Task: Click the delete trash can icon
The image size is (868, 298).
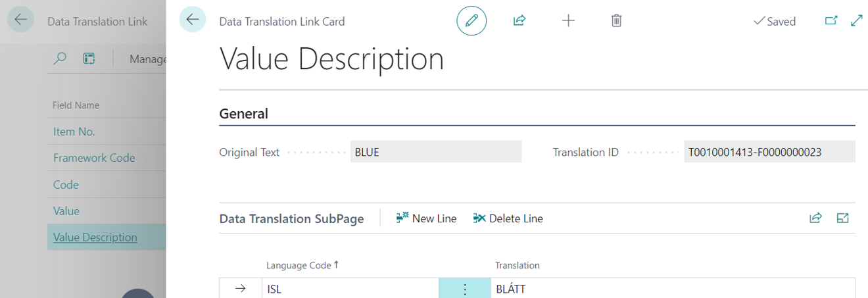Action: [616, 21]
